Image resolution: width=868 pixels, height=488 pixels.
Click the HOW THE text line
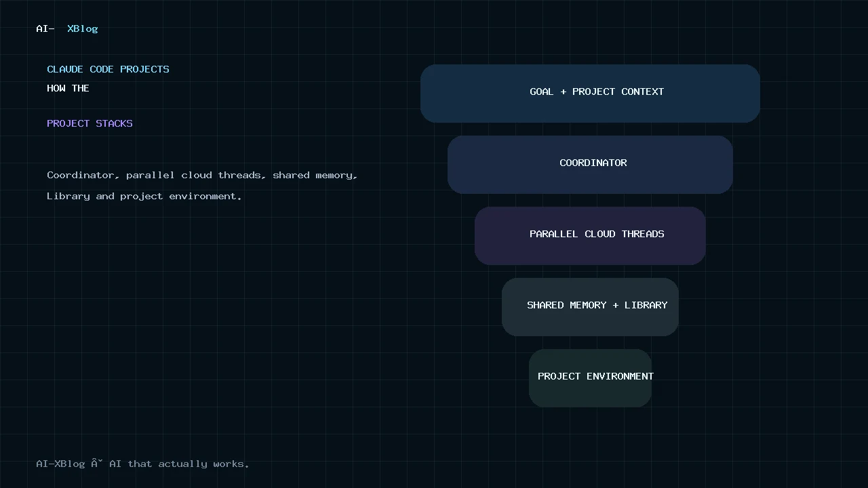point(68,88)
